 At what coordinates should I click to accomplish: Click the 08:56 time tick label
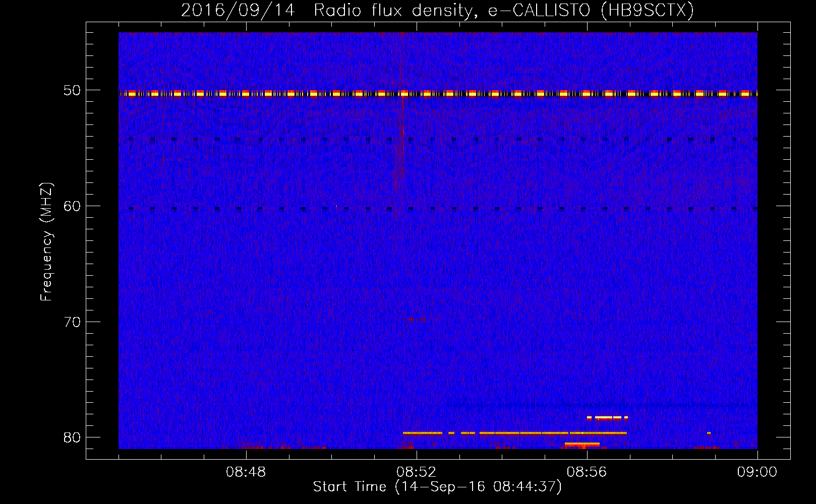pos(587,472)
